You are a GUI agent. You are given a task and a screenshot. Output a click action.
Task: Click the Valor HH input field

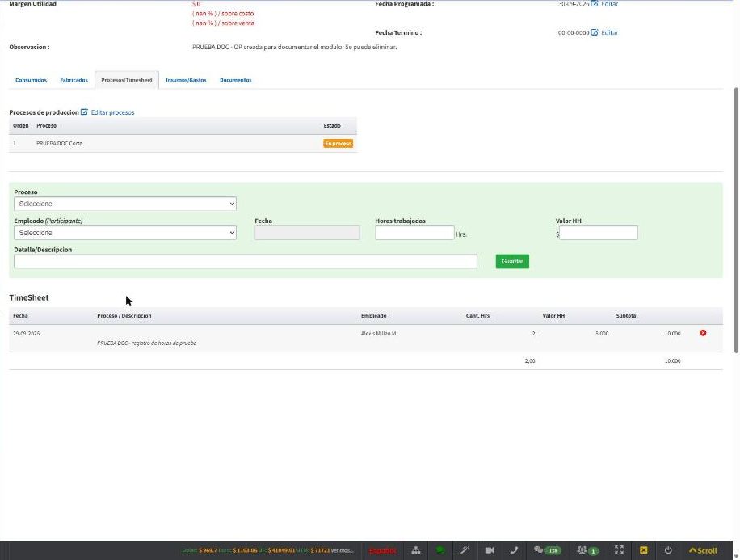(599, 233)
